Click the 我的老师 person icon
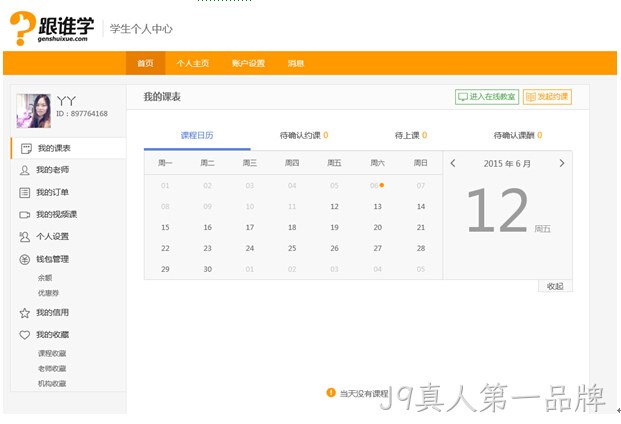This screenshot has width=621, height=424. tap(25, 170)
